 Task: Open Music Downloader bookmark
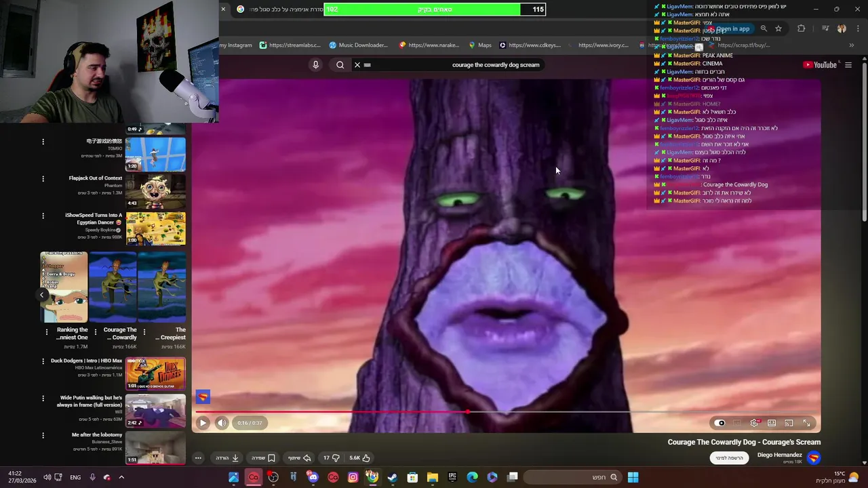tap(358, 45)
